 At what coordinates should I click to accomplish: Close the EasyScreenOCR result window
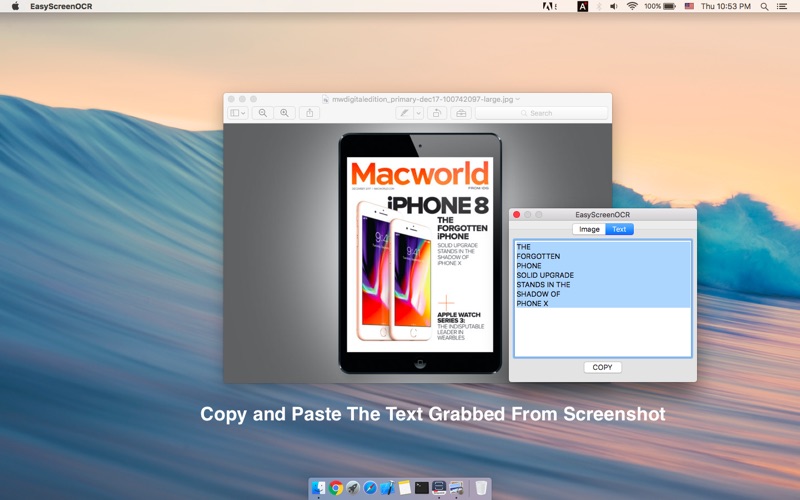pyautogui.click(x=516, y=215)
